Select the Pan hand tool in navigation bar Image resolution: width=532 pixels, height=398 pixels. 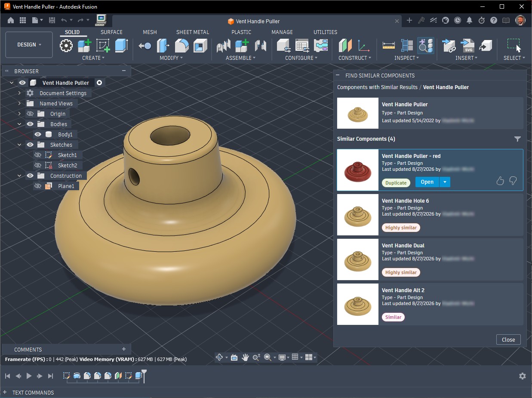[x=246, y=357]
